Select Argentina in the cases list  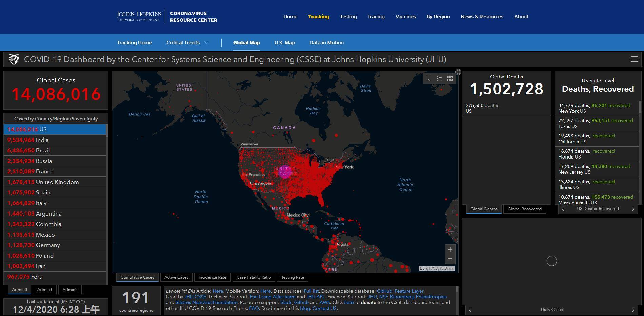click(55, 213)
